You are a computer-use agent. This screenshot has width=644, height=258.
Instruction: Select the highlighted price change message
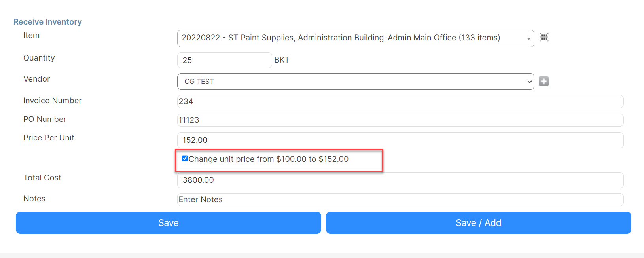[x=269, y=159]
